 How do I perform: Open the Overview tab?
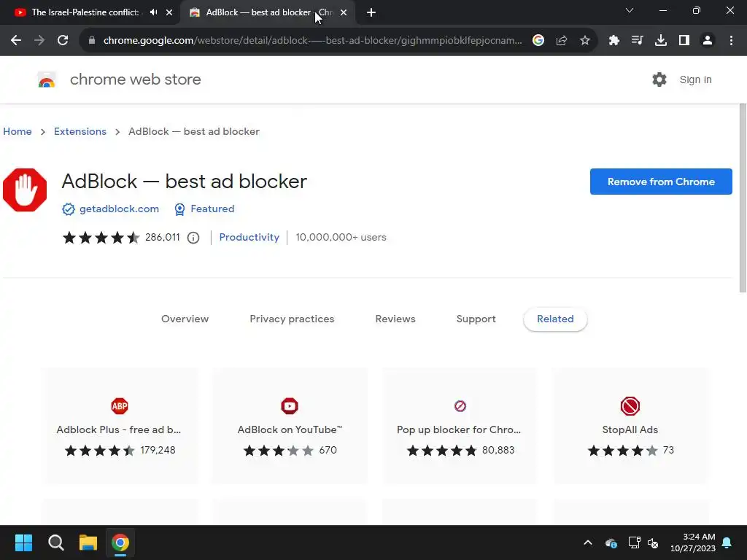pyautogui.click(x=185, y=319)
